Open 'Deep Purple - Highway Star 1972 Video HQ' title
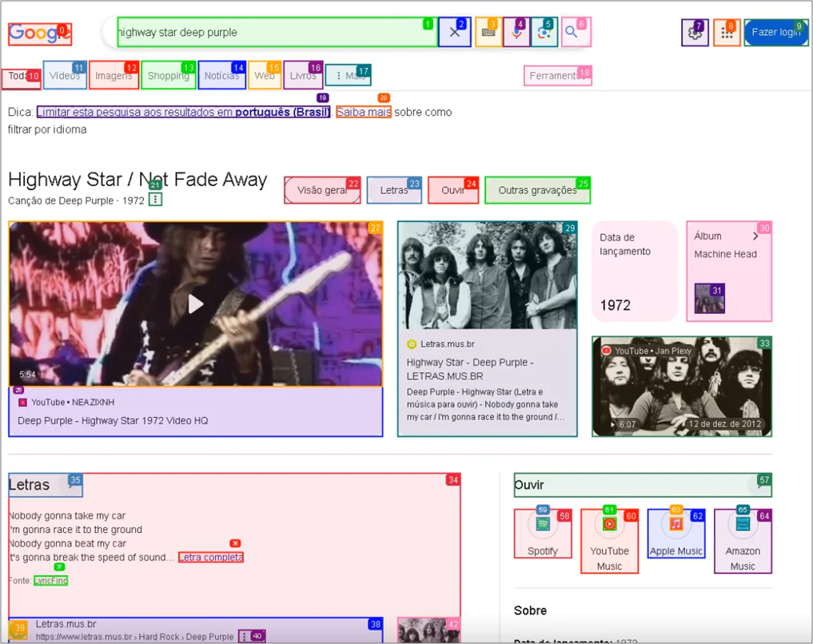Image resolution: width=813 pixels, height=644 pixels. point(113,421)
